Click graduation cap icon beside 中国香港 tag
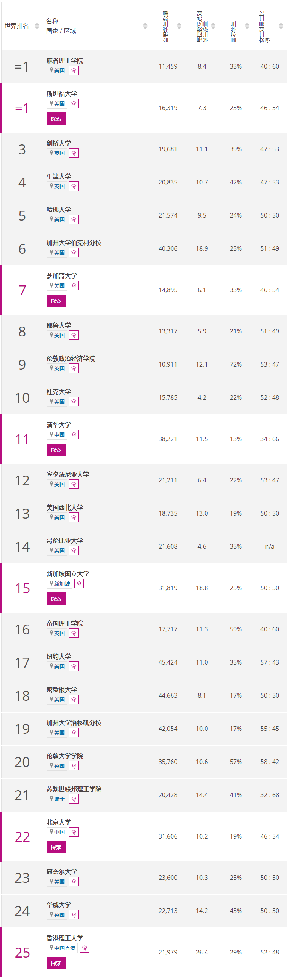Image resolution: width=289 pixels, height=980 pixels. pyautogui.click(x=84, y=948)
